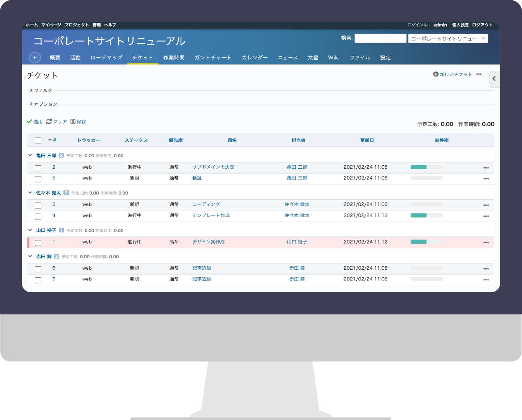The image size is (522, 420).
Task: Sort by the 更新日 column header
Action: pos(367,140)
